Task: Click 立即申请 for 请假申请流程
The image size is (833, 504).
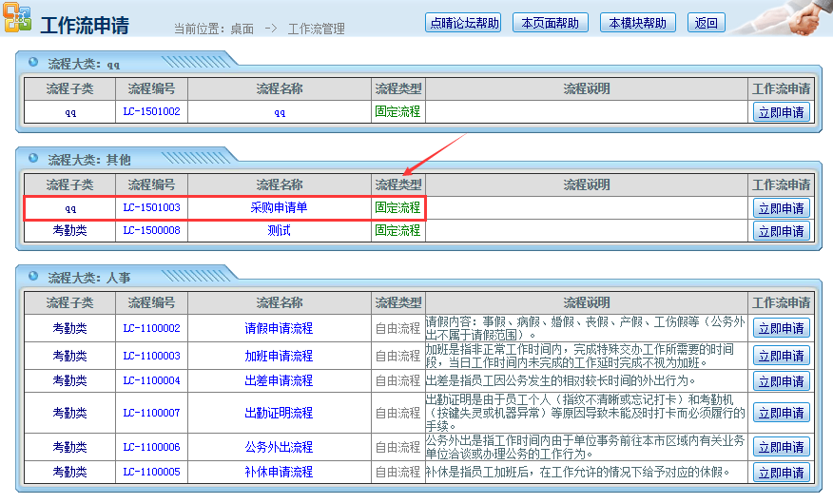Action: (781, 328)
